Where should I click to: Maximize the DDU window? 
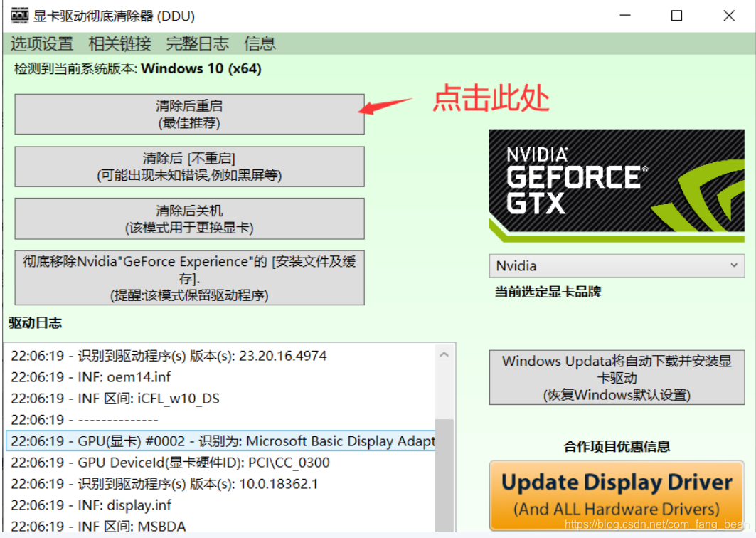(x=676, y=16)
